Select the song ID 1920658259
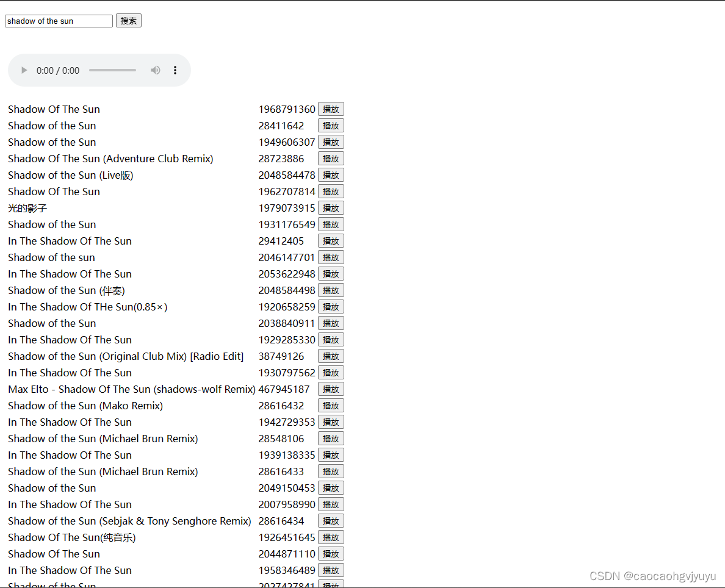Image resolution: width=725 pixels, height=588 pixels. [287, 307]
